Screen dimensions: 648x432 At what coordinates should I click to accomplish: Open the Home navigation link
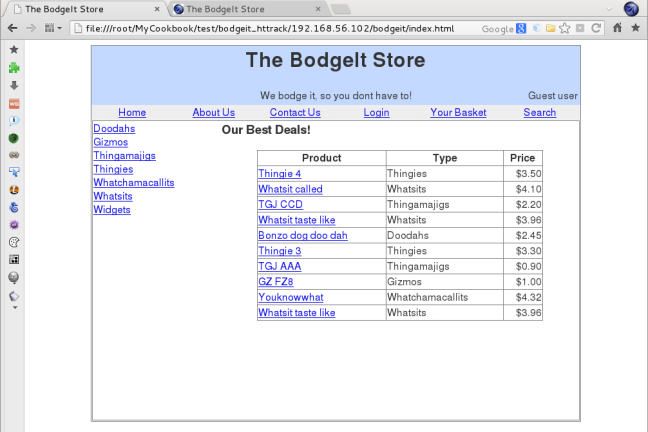coord(132,112)
